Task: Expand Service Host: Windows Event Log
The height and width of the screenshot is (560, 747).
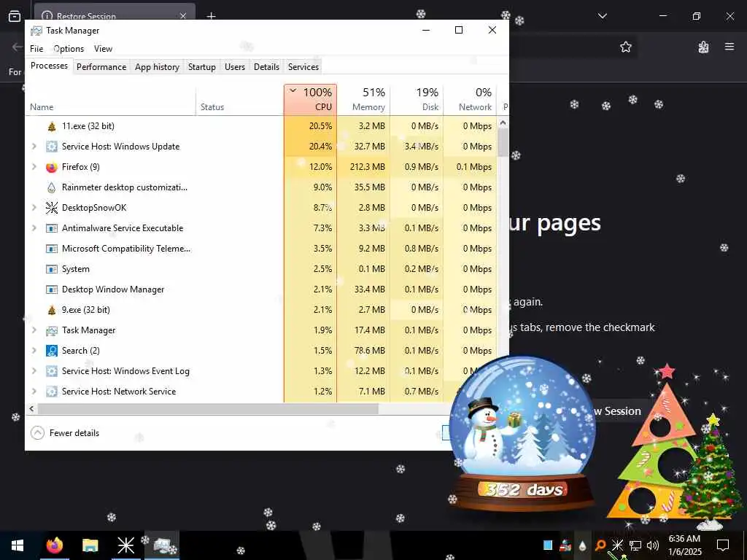Action: tap(34, 371)
